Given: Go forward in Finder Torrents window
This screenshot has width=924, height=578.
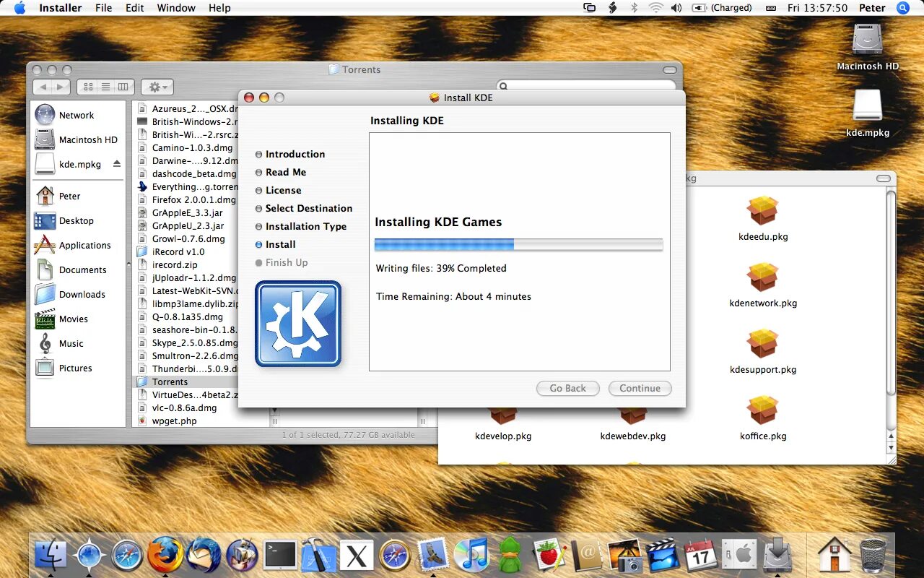Looking at the screenshot, I should click(x=61, y=87).
